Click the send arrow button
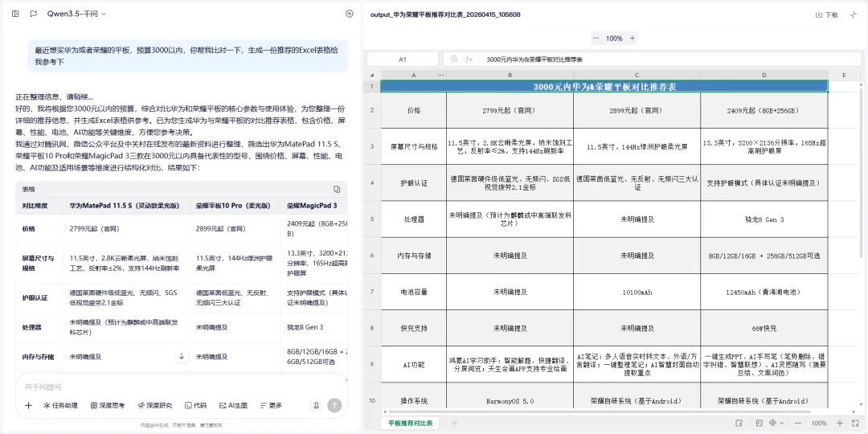 pos(334,406)
